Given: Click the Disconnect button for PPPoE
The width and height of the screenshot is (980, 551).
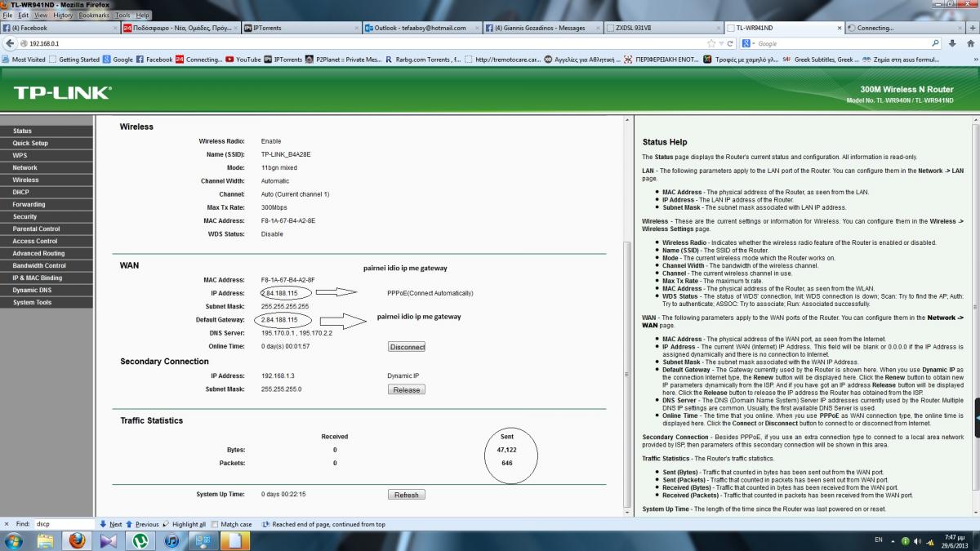Looking at the screenshot, I should [407, 347].
